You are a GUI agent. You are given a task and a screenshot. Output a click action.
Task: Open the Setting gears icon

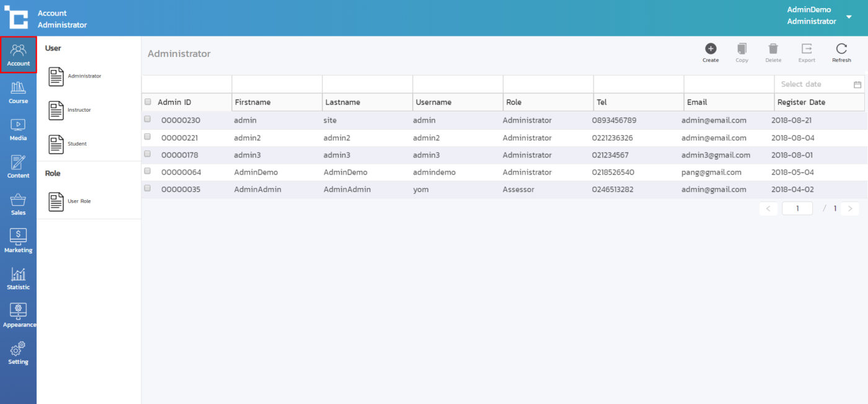point(18,349)
